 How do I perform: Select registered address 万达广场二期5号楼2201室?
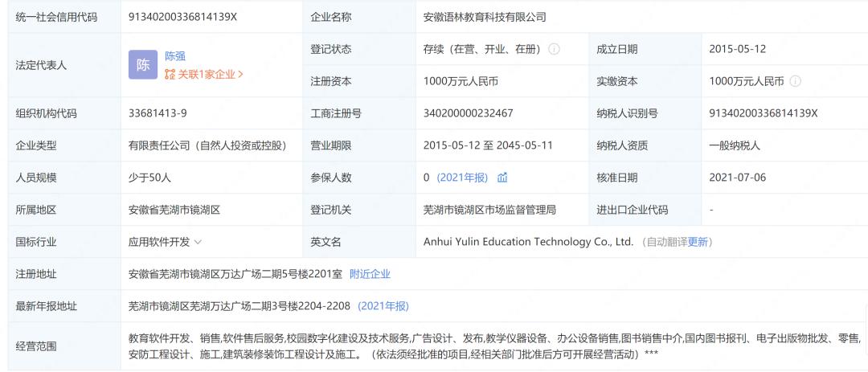235,274
